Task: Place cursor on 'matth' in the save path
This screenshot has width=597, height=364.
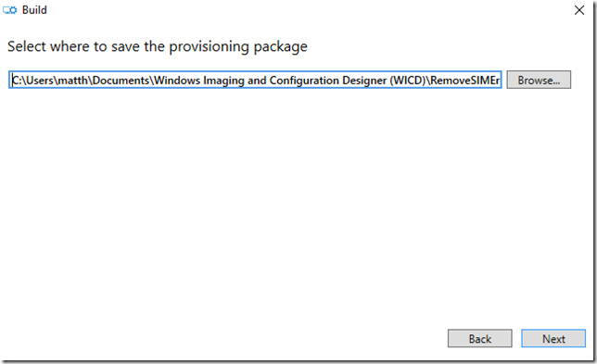Action: pyautogui.click(x=72, y=81)
